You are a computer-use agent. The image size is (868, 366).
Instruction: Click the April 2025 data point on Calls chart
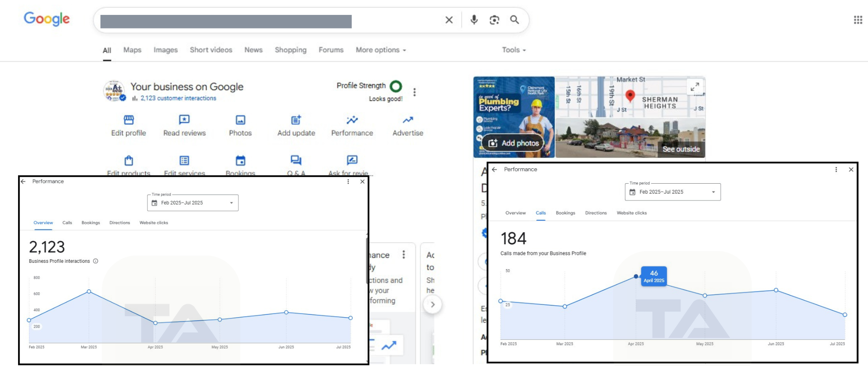point(636,276)
